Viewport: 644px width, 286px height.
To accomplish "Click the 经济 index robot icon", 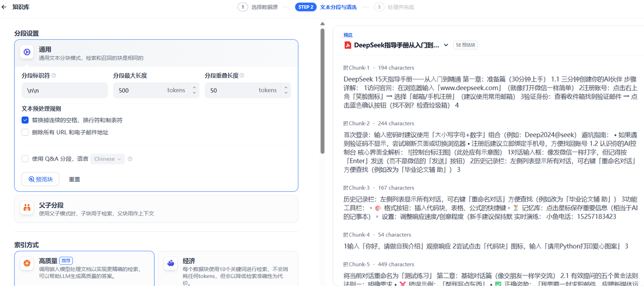I will pos(171,263).
